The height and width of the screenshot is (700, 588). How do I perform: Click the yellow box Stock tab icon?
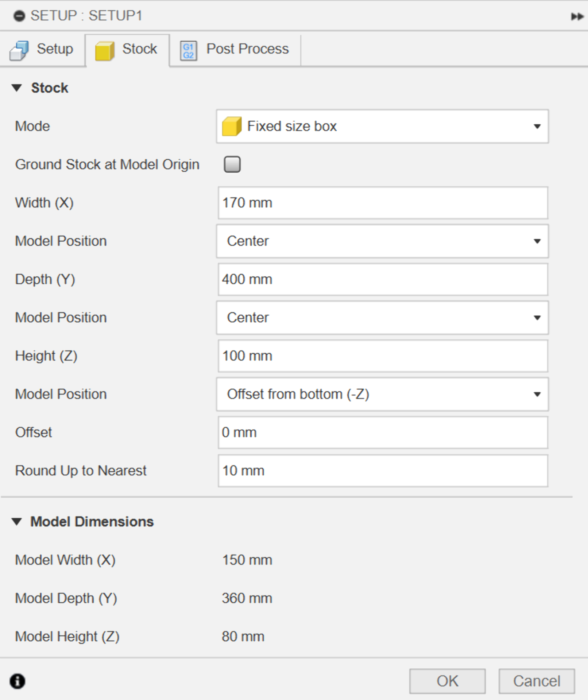[105, 50]
